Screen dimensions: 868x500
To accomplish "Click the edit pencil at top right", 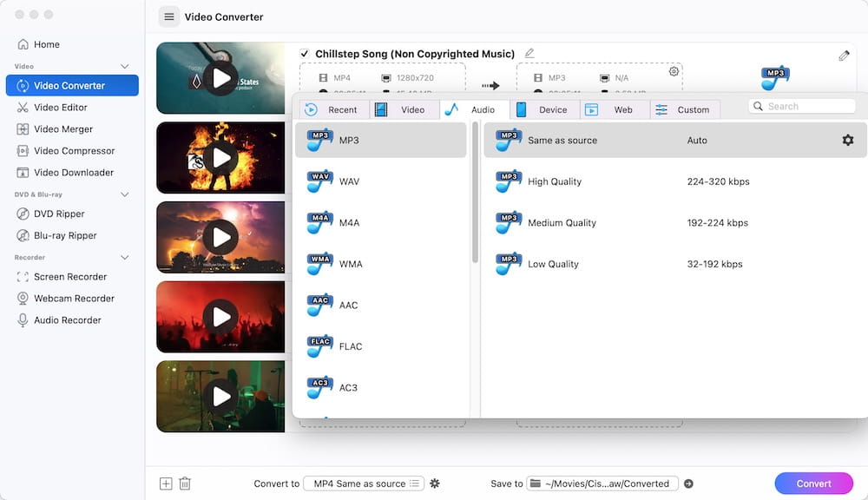I will coord(844,56).
